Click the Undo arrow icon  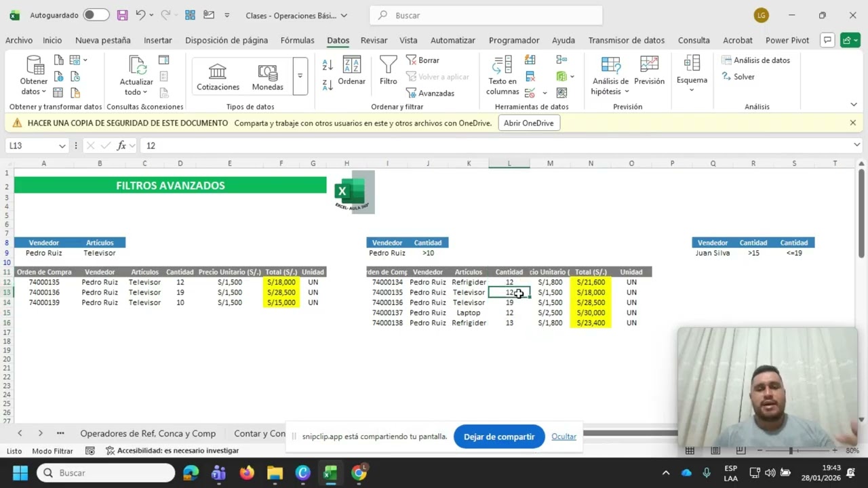(140, 15)
